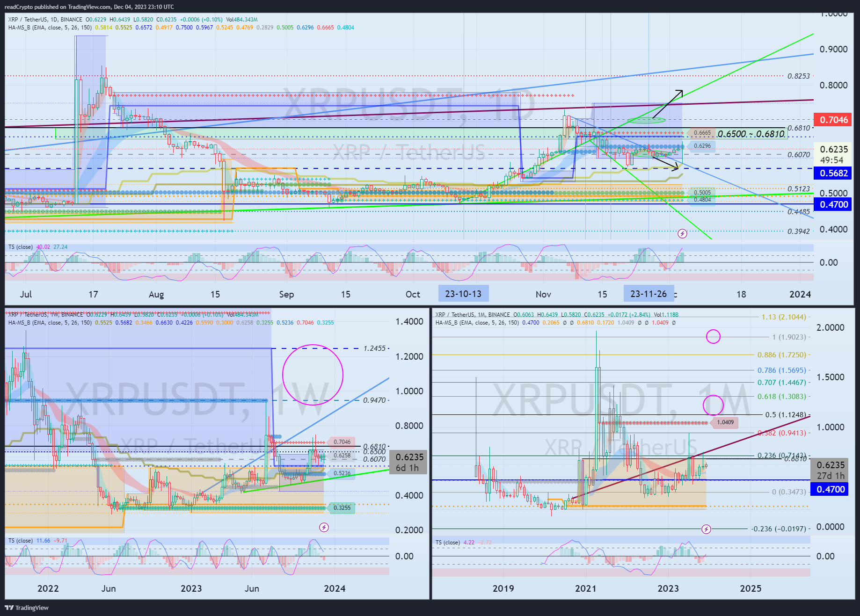Click the 0.6235 49:54 current price label
The height and width of the screenshot is (616, 860).
click(833, 154)
